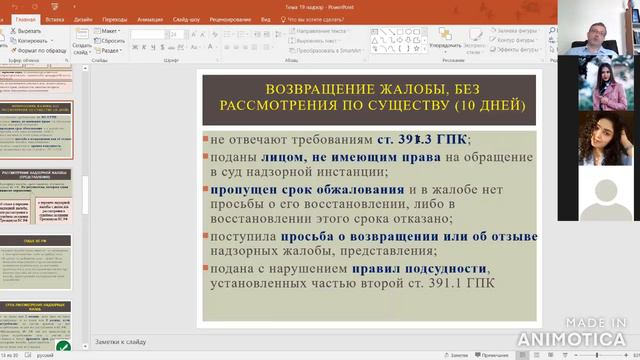The width and height of the screenshot is (640, 360).
Task: Open the change case Aa dropdown
Action: 195,47
